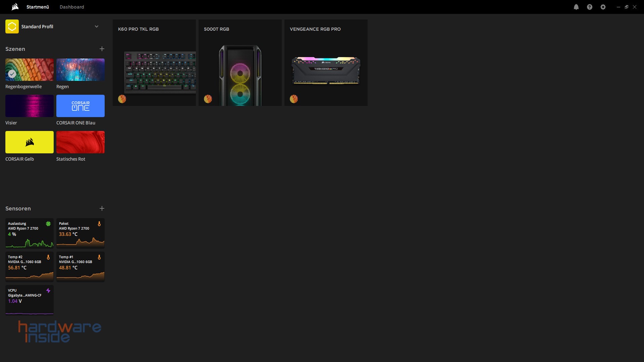Screen dimensions: 644x362
Task: Open the Auslastung AMD Ryzen 7 2700 sensor
Action: point(30,233)
